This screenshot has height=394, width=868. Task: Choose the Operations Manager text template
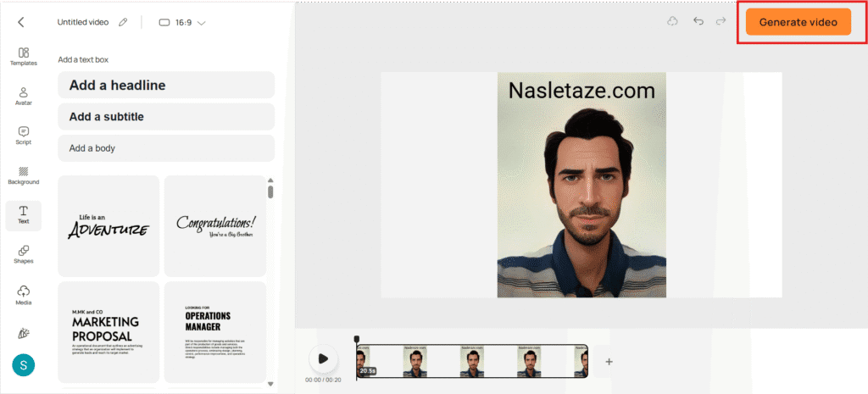pos(214,332)
